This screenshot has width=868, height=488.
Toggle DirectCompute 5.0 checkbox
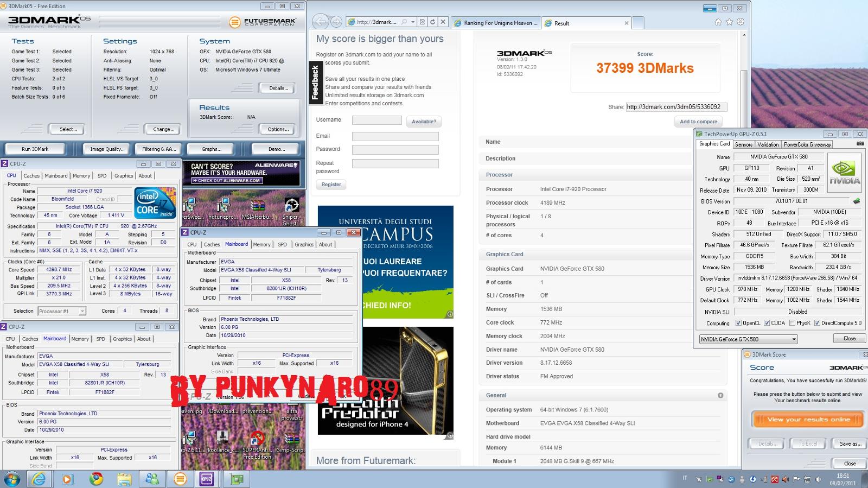click(817, 323)
